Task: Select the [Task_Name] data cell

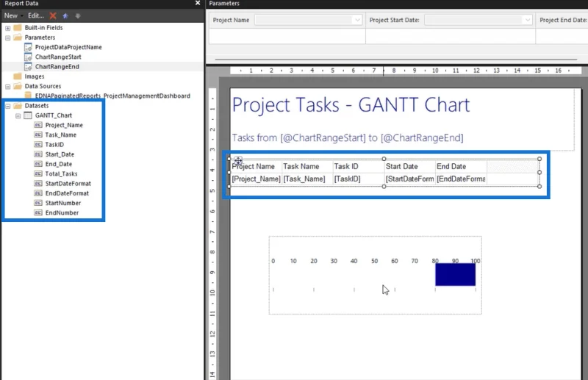Action: (x=307, y=179)
